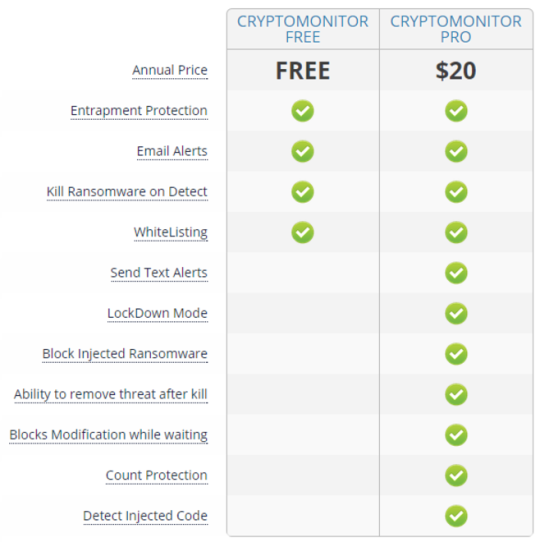Open Kill Ransomware on Detect link

127,192
